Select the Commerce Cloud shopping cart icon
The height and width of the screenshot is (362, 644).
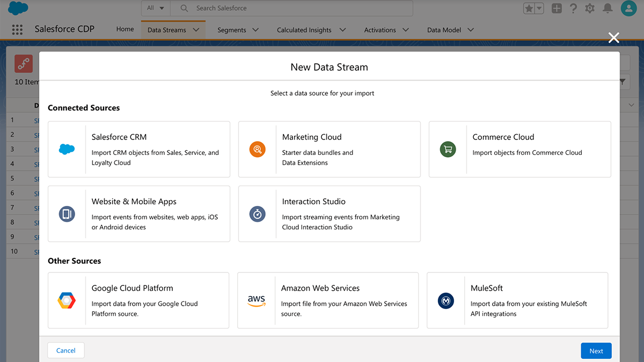(x=448, y=150)
